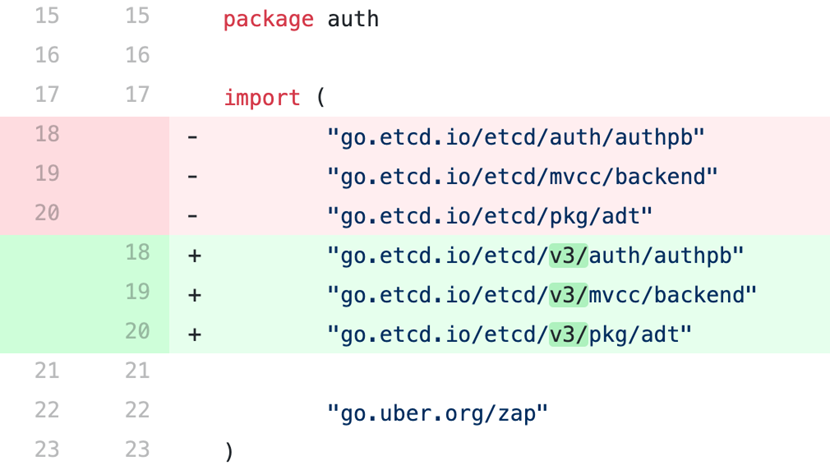
Task: Click the removed "go.etcd.io/etcd/pkg/adt" string
Action: click(490, 216)
